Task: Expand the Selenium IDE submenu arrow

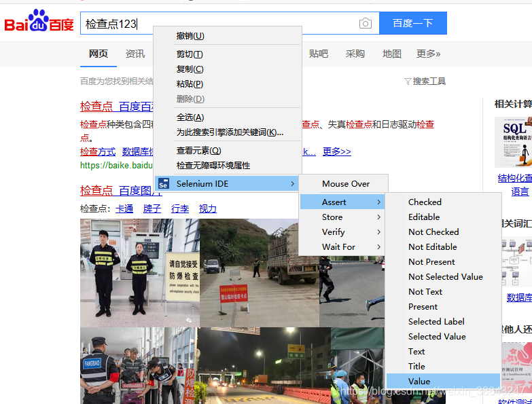Action: (292, 184)
